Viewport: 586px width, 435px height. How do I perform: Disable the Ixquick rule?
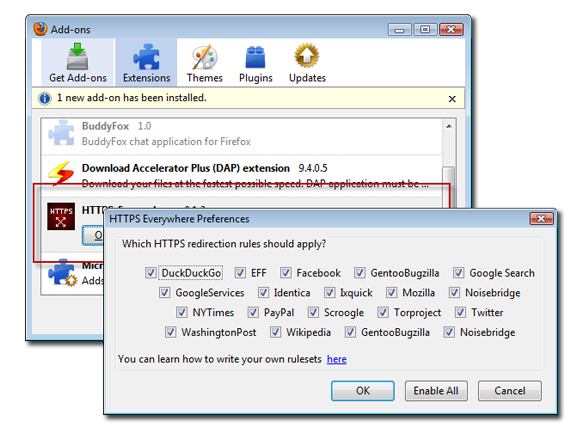[x=329, y=293]
